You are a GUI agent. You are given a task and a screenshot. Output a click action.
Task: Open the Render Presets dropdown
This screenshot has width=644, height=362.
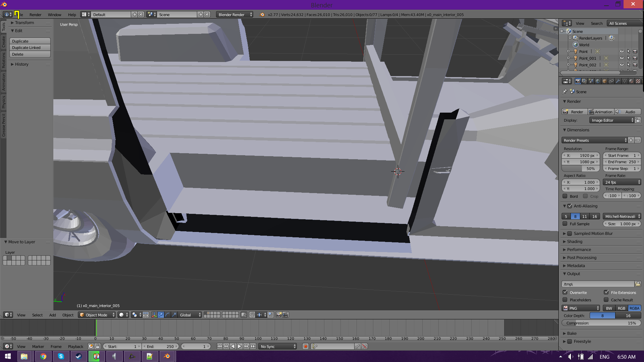594,140
